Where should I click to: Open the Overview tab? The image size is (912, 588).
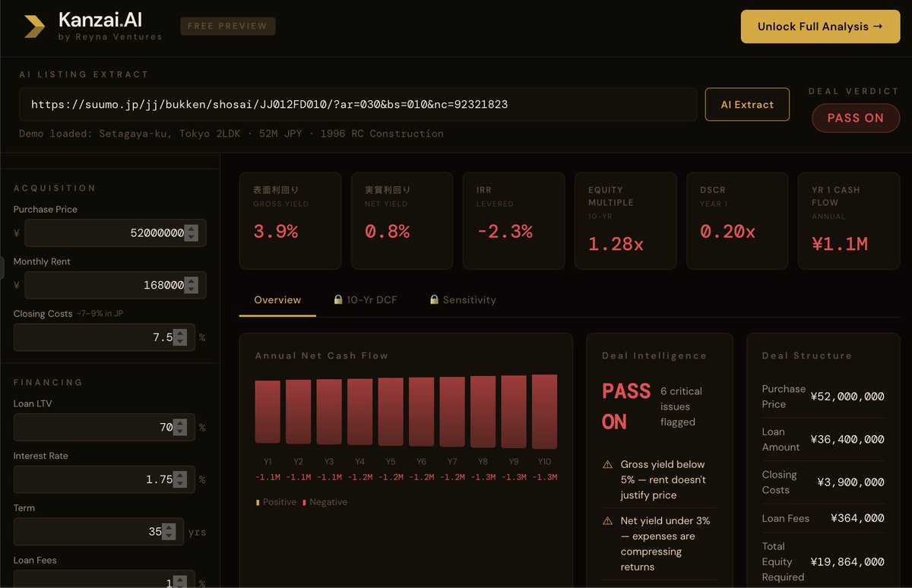[277, 300]
